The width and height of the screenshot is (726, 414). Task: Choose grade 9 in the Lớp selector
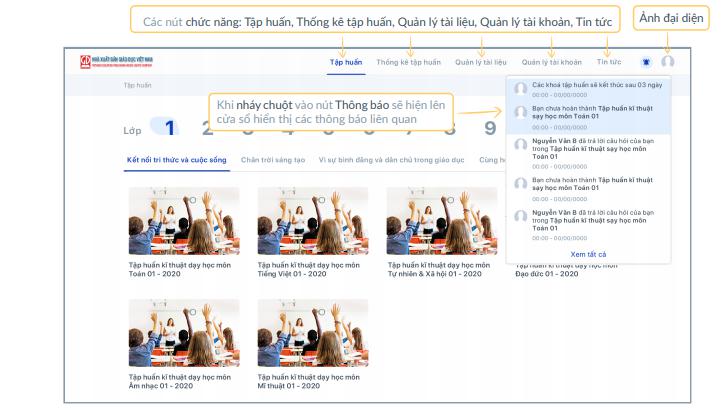tap(490, 128)
